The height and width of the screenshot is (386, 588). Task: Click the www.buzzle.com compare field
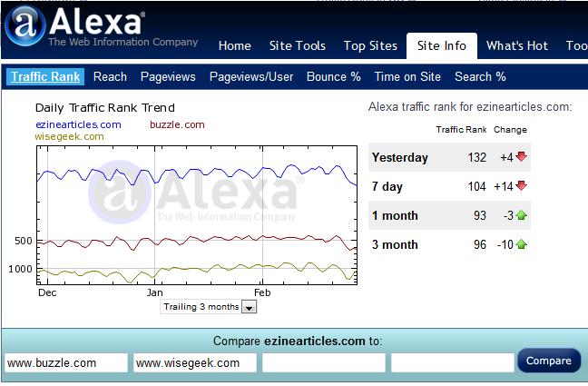pyautogui.click(x=66, y=362)
